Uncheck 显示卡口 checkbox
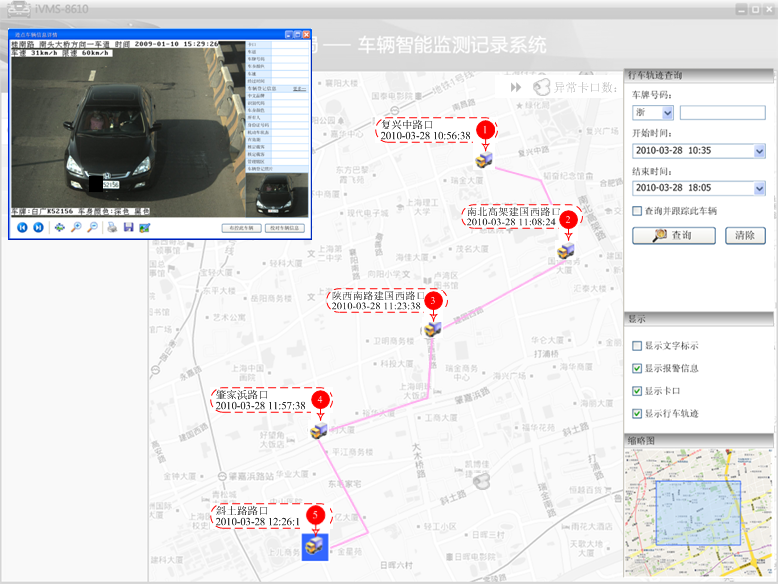Screen dimensions: 778x584 click(x=638, y=391)
